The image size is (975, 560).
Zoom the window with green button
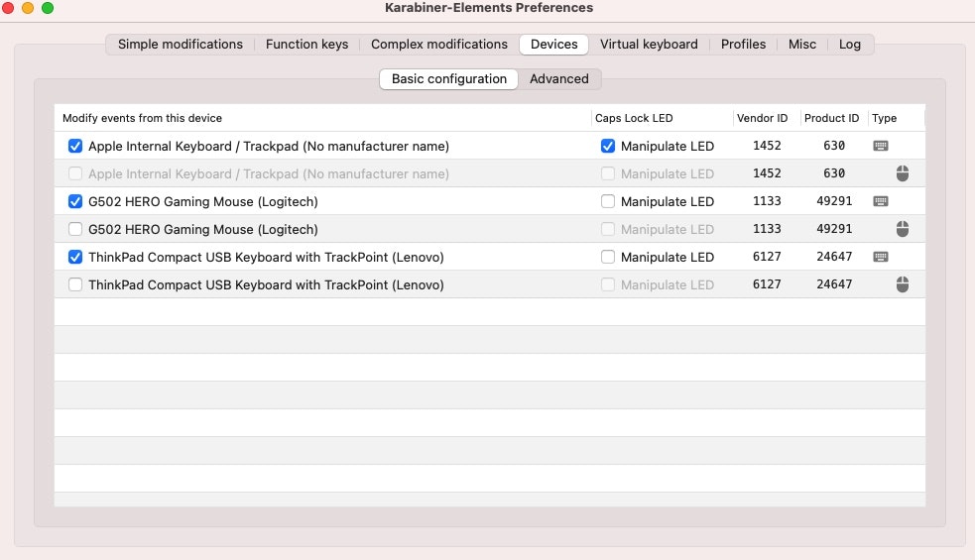(48, 8)
